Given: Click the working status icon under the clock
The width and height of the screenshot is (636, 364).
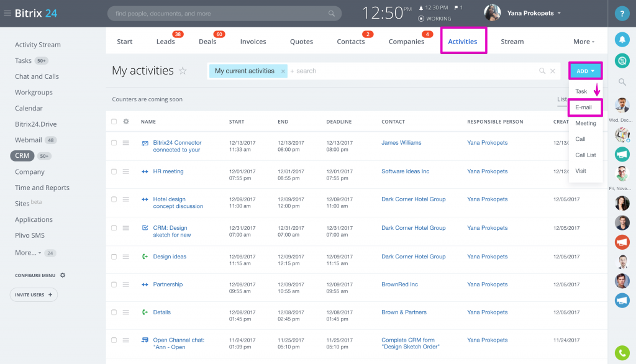Looking at the screenshot, I should (421, 19).
